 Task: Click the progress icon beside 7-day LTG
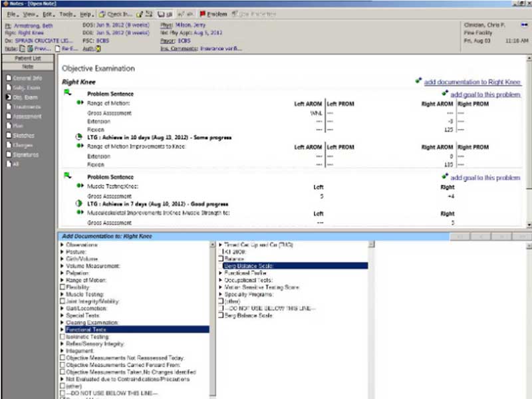[78, 203]
